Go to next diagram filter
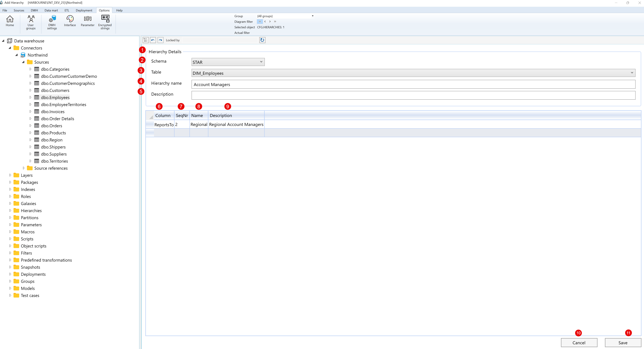 [x=270, y=22]
